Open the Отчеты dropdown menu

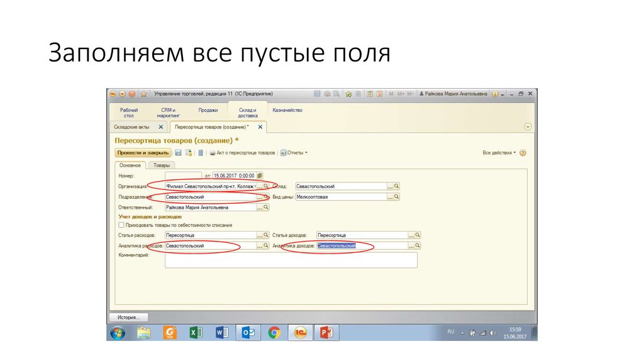294,153
